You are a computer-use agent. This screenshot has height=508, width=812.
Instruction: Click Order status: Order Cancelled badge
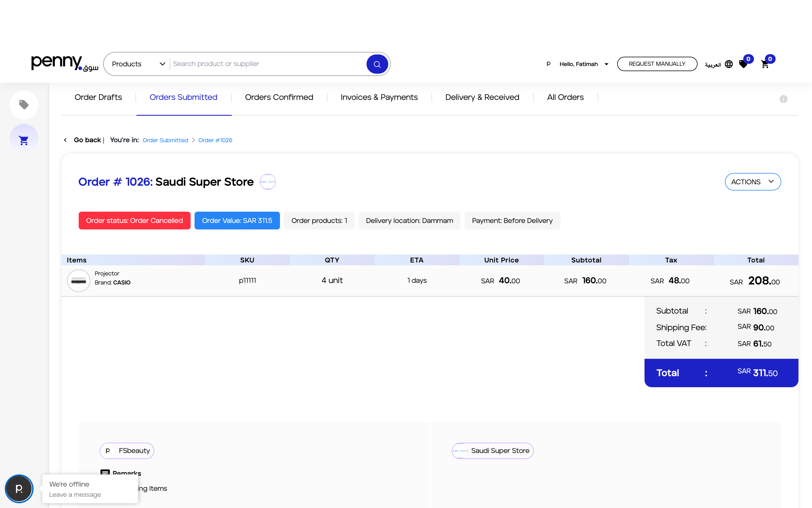[134, 220]
